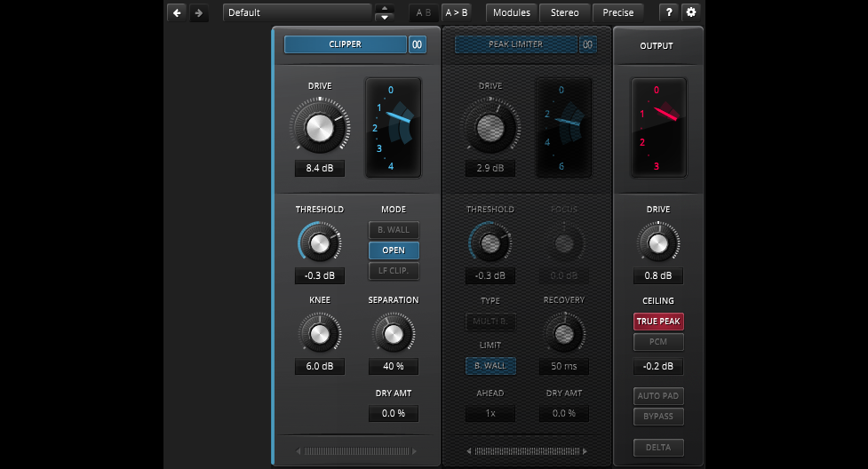The height and width of the screenshot is (469, 868).
Task: Switch to the Modules tab
Action: [512, 12]
